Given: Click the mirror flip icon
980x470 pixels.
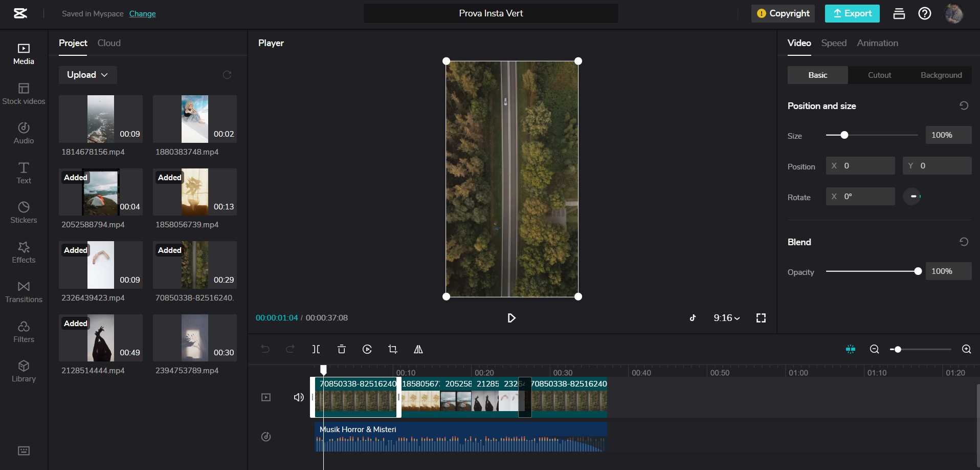Looking at the screenshot, I should click(x=418, y=349).
